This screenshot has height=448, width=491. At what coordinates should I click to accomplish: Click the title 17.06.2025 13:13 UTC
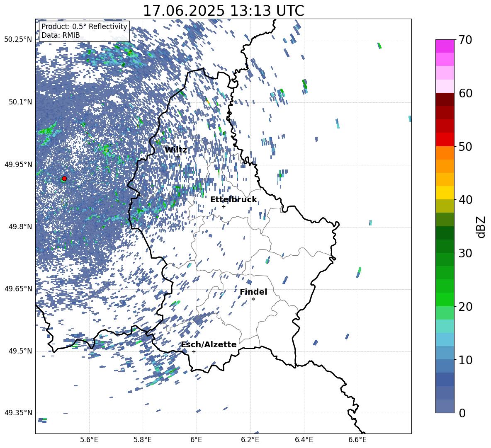click(224, 11)
